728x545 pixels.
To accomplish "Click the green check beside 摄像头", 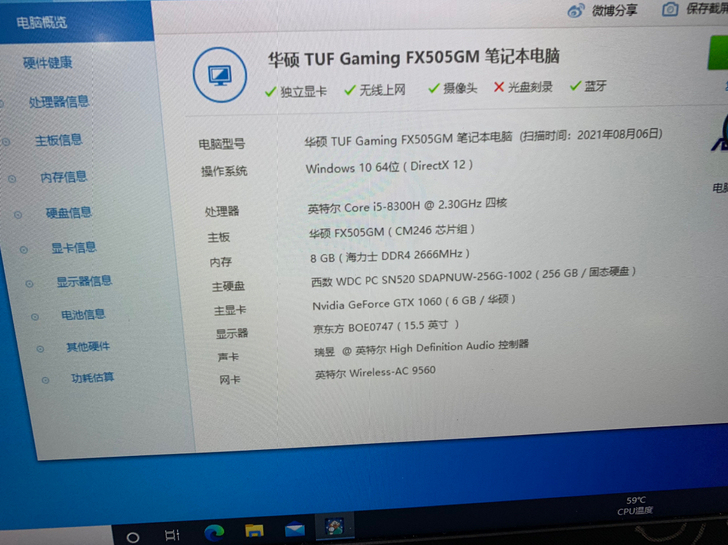I will pos(434,88).
